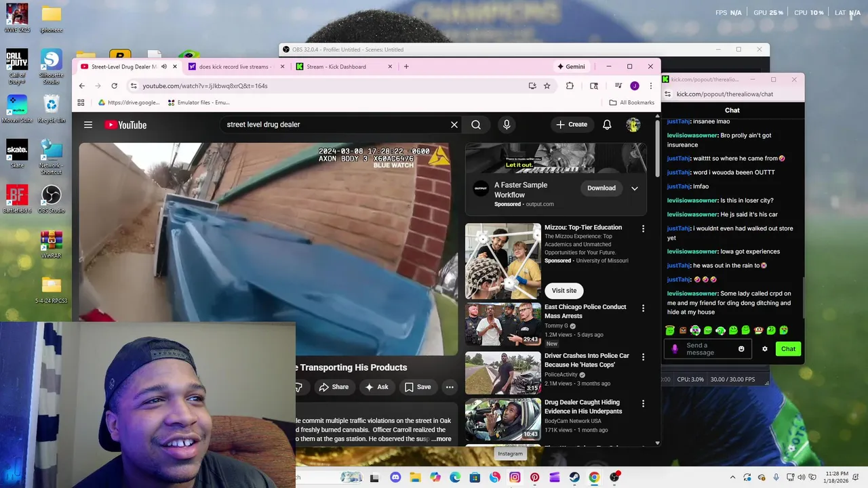Open Chrome apps grid in bookmarks bar
This screenshot has width=868, height=488.
point(81,102)
